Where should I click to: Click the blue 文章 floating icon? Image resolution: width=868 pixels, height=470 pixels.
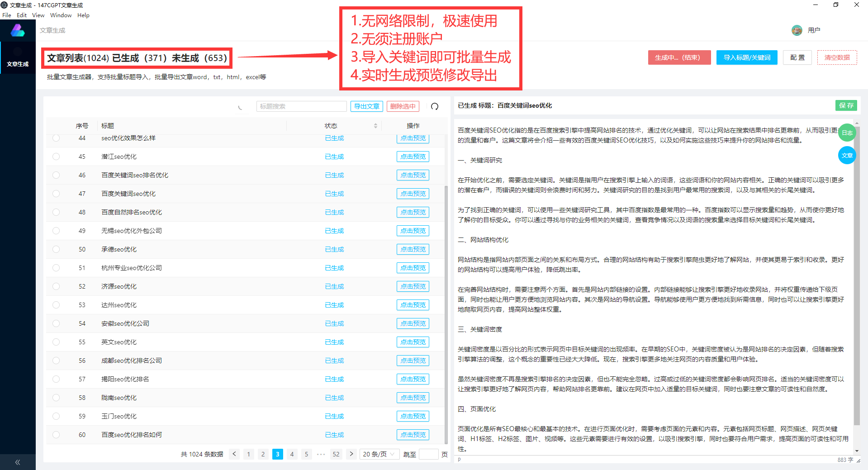(847, 155)
